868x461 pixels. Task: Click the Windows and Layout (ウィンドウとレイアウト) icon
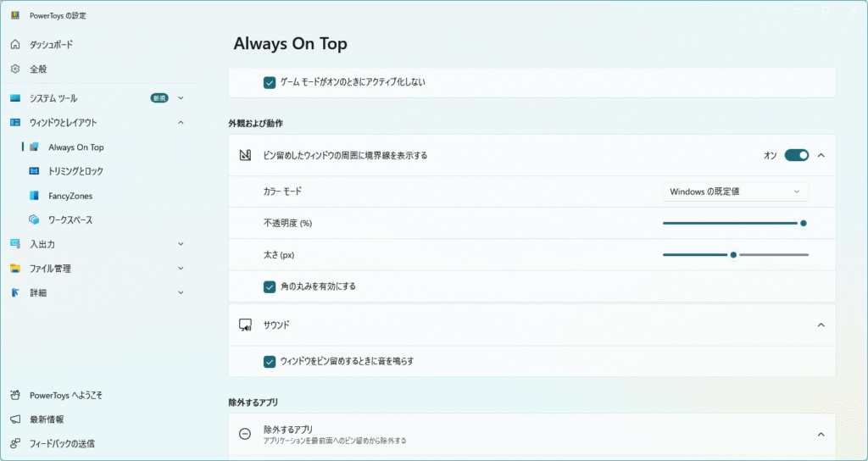coord(15,122)
